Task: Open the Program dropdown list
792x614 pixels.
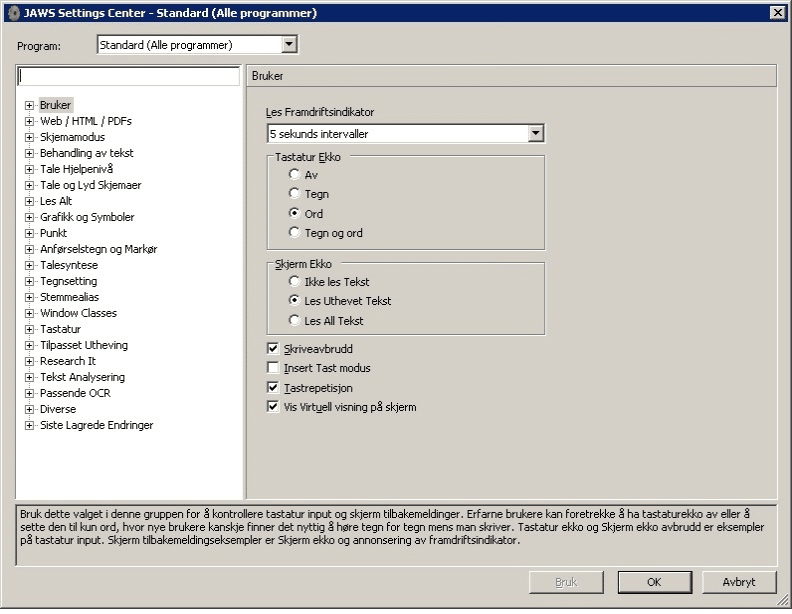Action: pyautogui.click(x=289, y=45)
